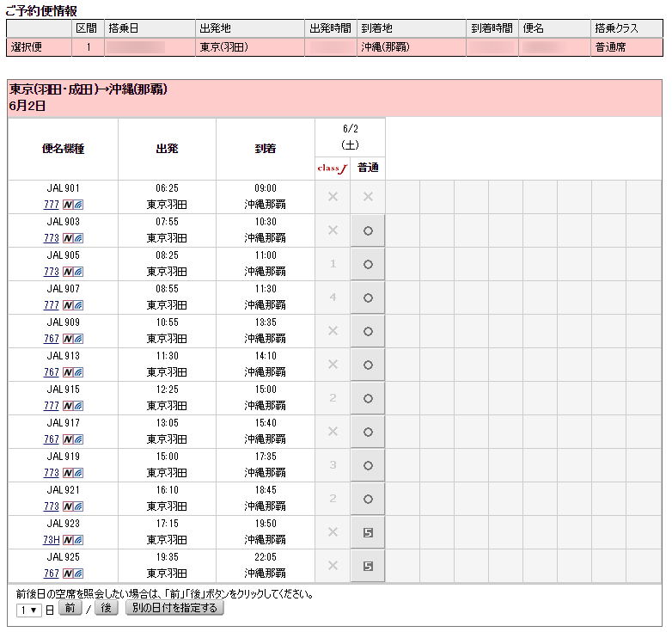Select the 普通 seat circle for JAL909
The height and width of the screenshot is (632, 672).
pos(368,332)
